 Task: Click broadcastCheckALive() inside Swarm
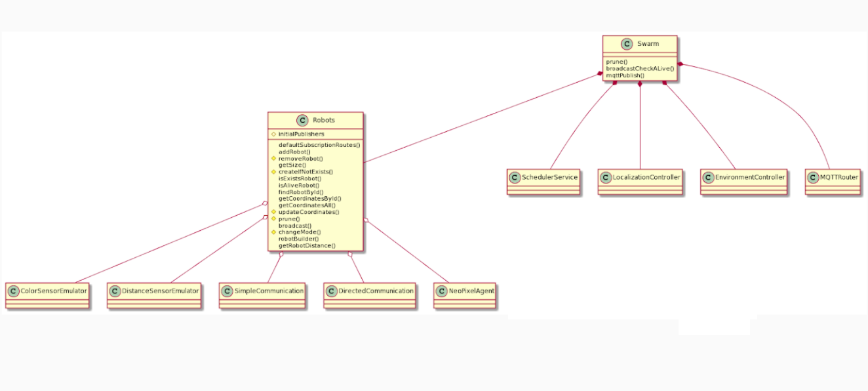point(640,68)
